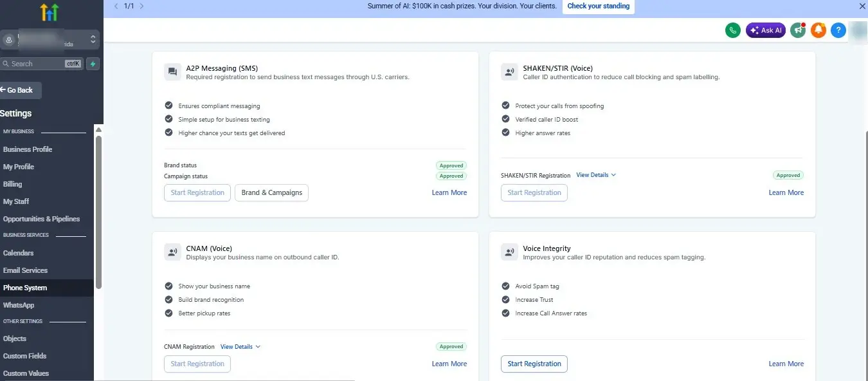Open Objects settings

pos(15,339)
